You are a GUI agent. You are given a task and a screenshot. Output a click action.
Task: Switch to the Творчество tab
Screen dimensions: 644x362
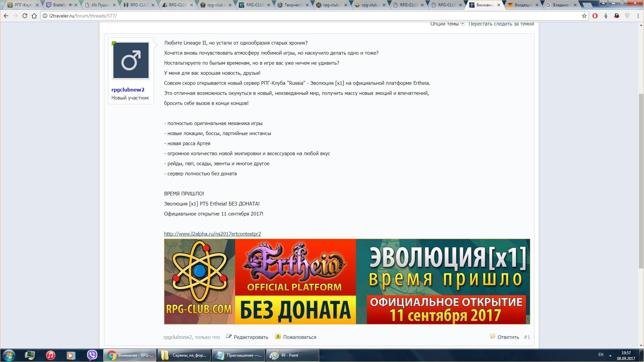(x=293, y=5)
